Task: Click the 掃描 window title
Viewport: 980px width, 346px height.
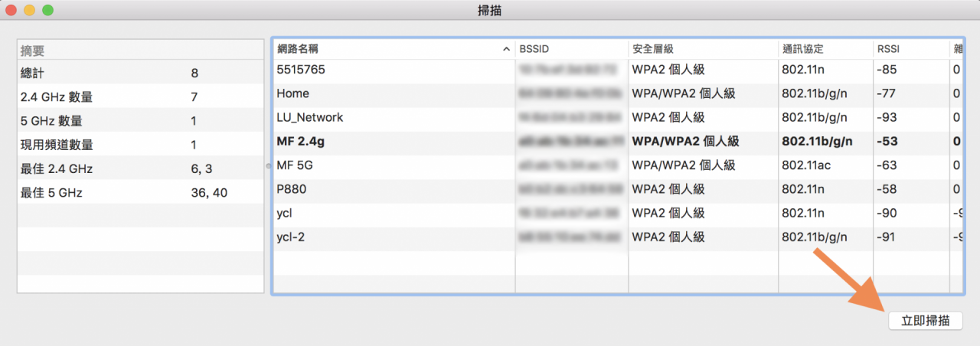Action: click(489, 11)
